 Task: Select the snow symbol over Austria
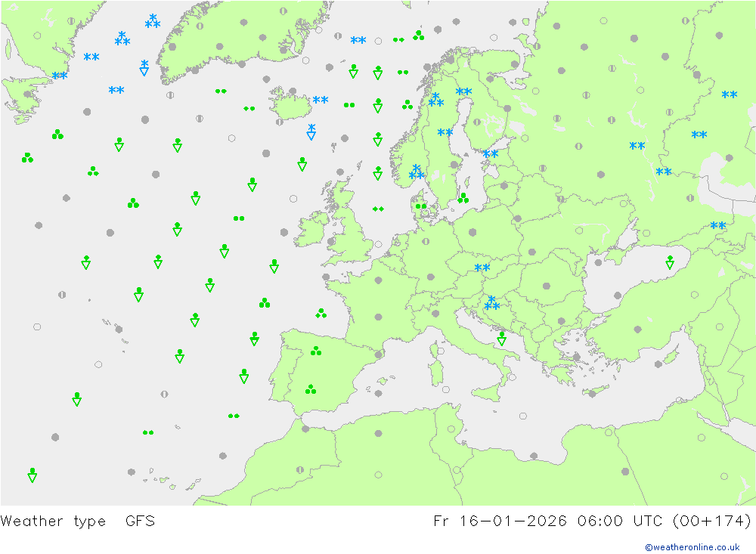(482, 268)
